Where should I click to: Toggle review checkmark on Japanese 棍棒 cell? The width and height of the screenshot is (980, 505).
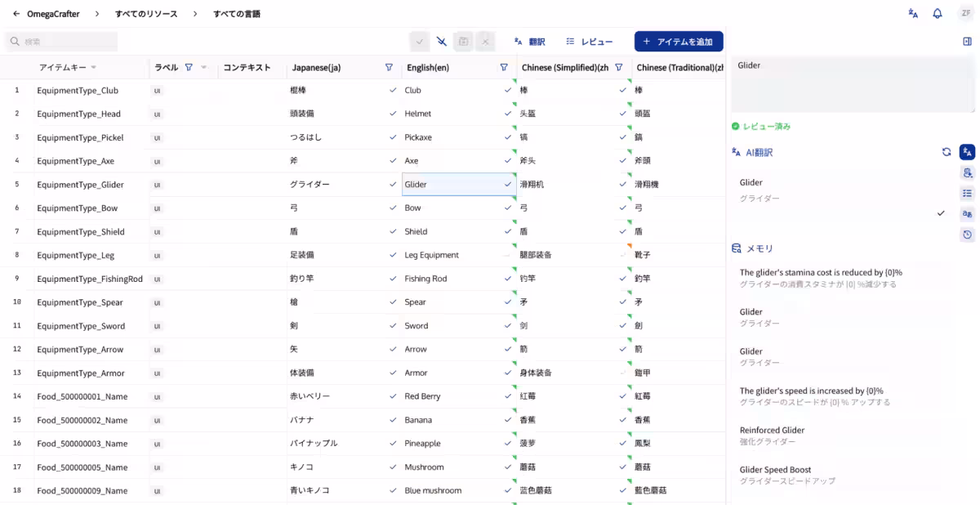(393, 91)
